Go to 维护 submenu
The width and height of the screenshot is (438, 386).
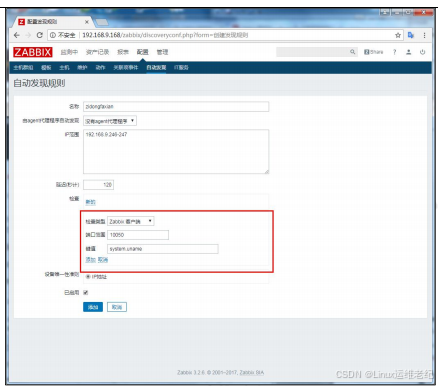82,67
